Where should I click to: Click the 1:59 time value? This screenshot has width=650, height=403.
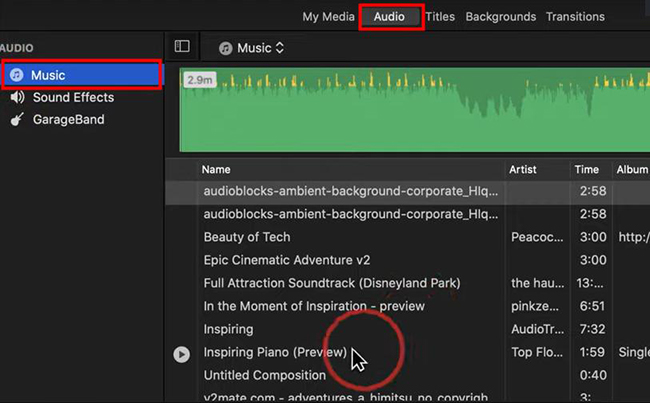click(x=592, y=352)
